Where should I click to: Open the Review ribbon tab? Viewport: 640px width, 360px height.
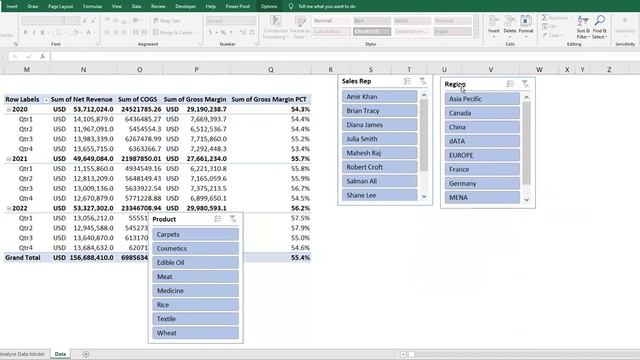click(158, 6)
